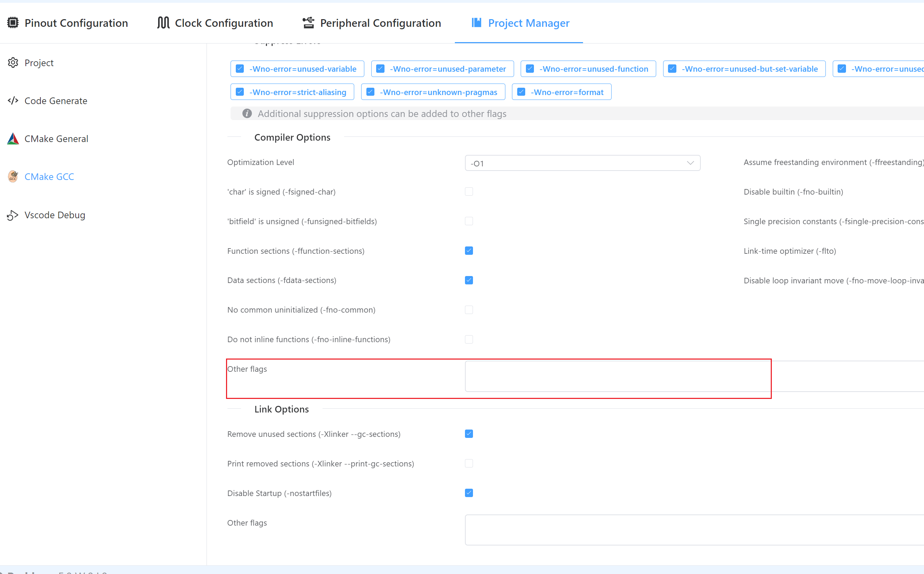924x574 pixels.
Task: Toggle -Wno-error=unused-function checkbox
Action: pyautogui.click(x=530, y=69)
